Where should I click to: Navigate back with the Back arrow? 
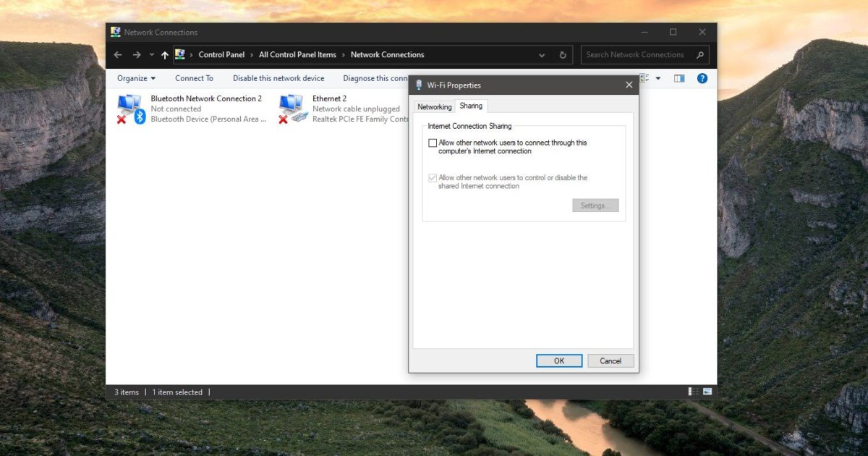coord(118,55)
